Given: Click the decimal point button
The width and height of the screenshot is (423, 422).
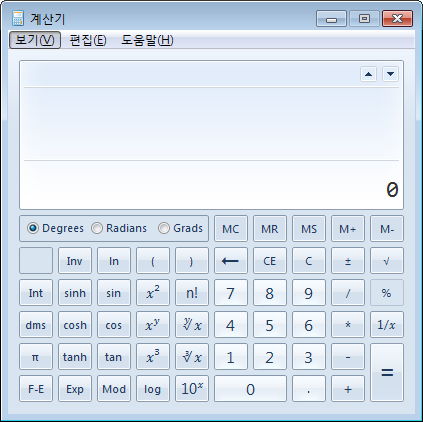Looking at the screenshot, I should point(309,389).
